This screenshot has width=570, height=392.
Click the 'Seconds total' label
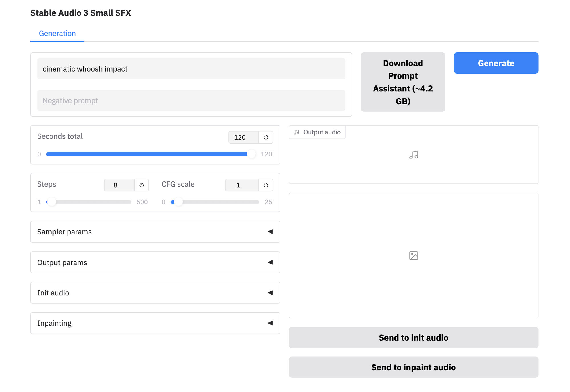click(x=60, y=136)
